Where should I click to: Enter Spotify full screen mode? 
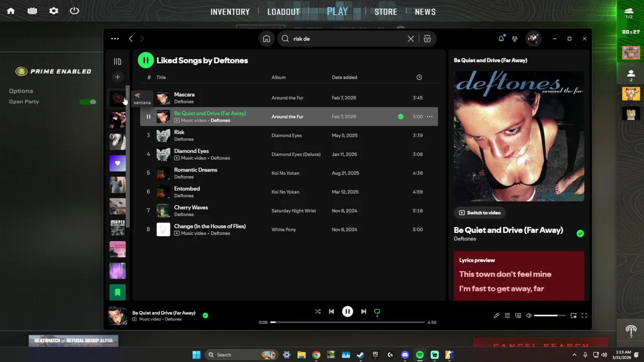(584, 316)
